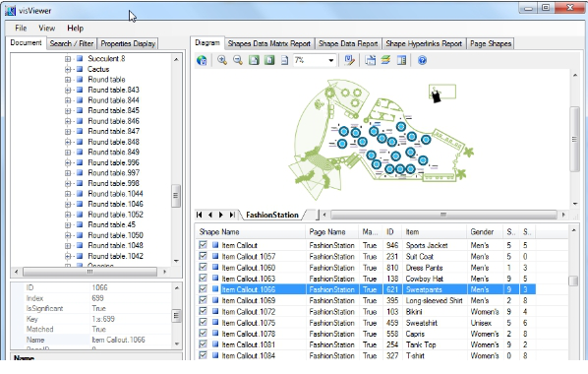
Task: Expand the Round table.848 node
Action: 68,143
